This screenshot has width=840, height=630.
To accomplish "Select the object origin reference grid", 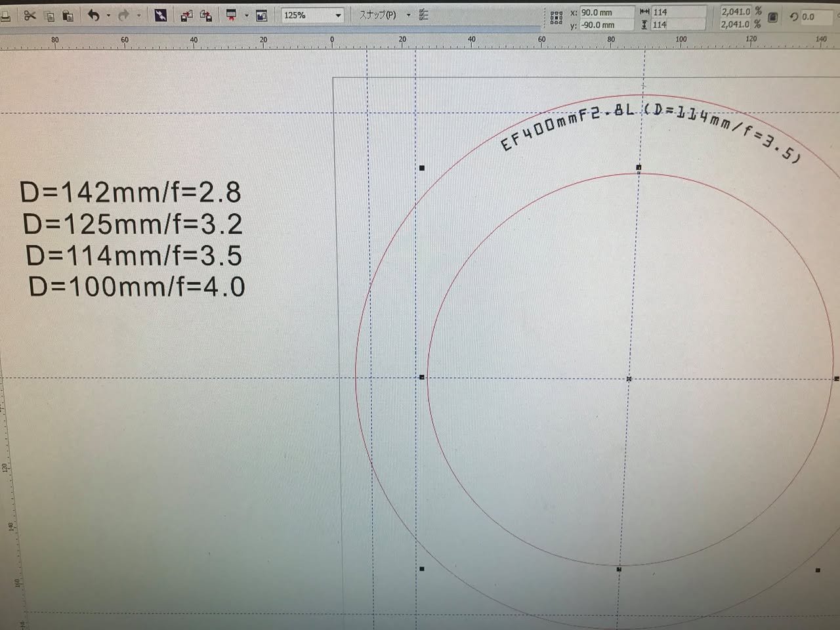I will (556, 18).
